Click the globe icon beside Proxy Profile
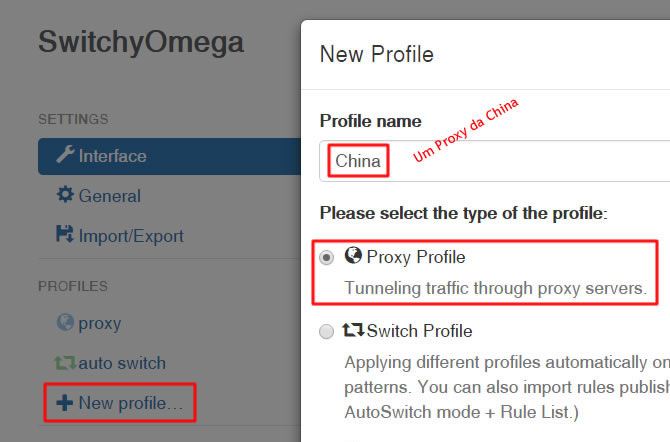The width and height of the screenshot is (670, 442). pos(353,256)
